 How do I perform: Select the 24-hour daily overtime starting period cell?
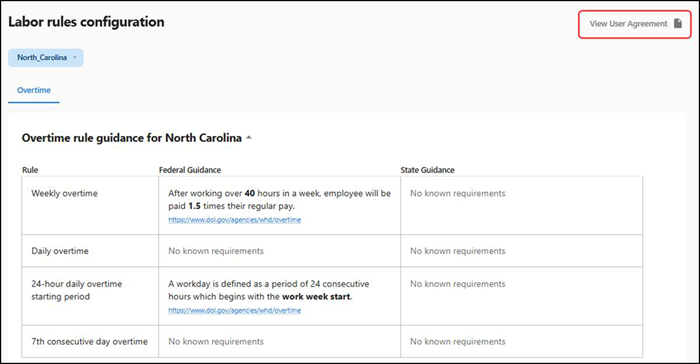pyautogui.click(x=90, y=296)
